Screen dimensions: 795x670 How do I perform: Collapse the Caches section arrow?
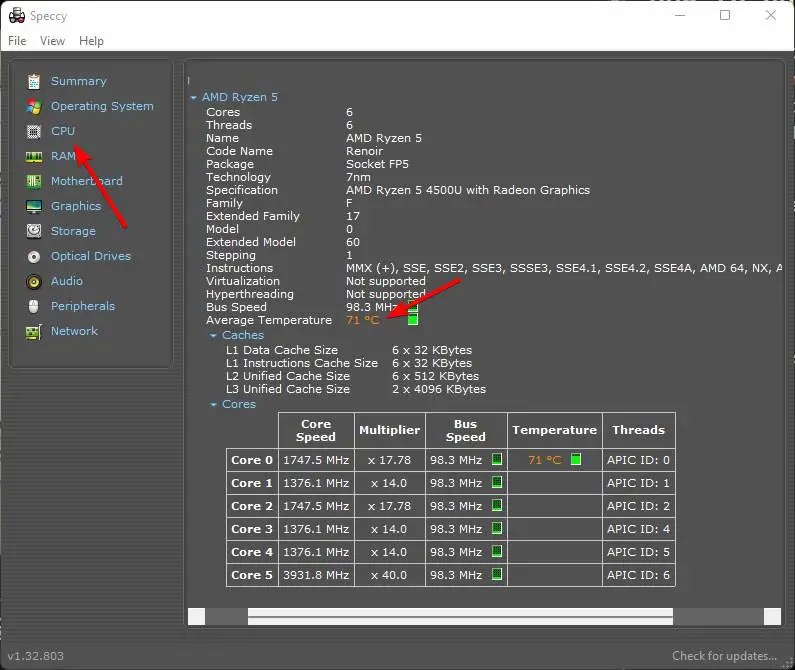pyautogui.click(x=214, y=336)
